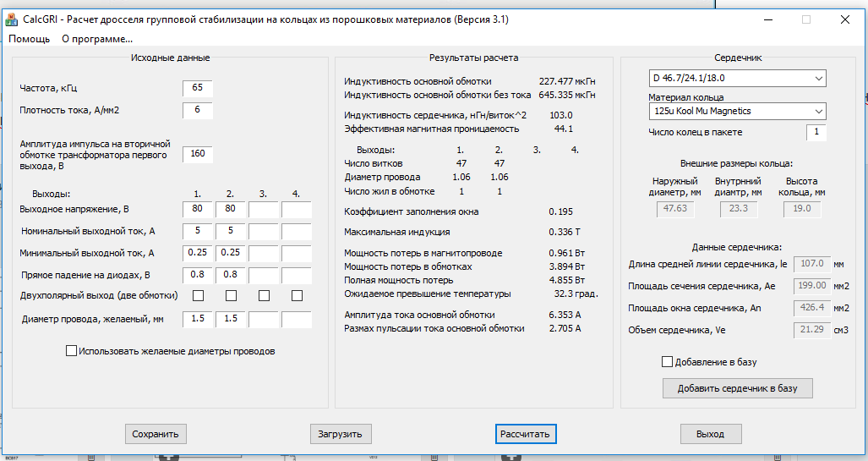Image resolution: width=868 pixels, height=461 pixels.
Task: Toggle Двухполярный выход checkbox for output 4
Action: (297, 295)
